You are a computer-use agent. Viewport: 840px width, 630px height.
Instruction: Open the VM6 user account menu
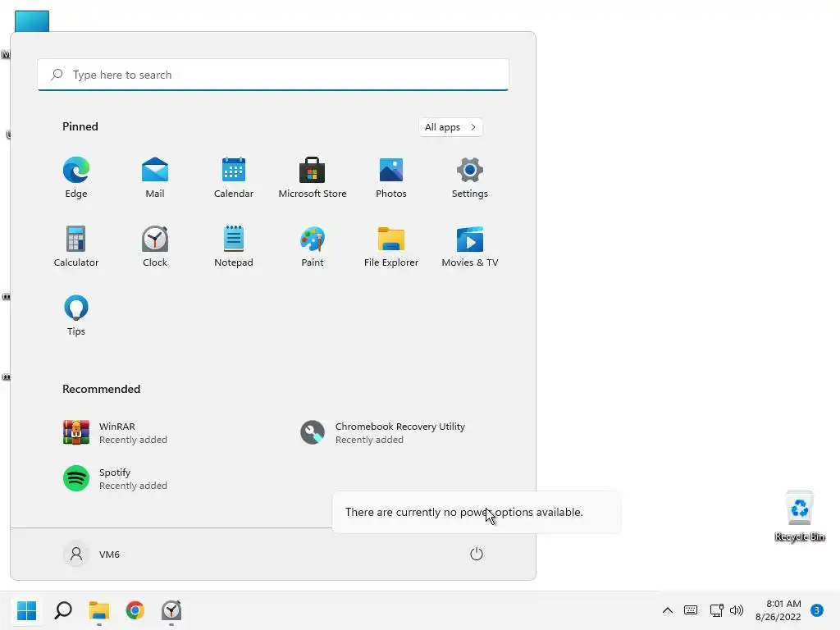click(x=92, y=554)
